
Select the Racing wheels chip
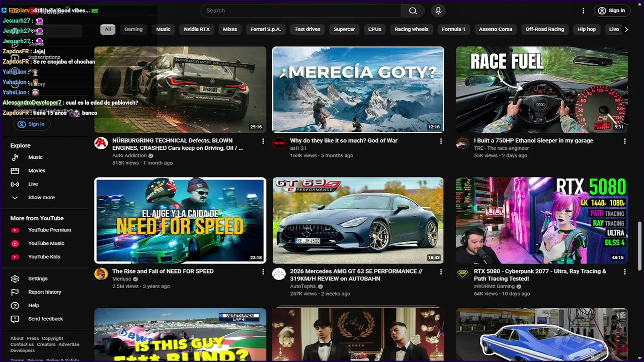point(412,29)
